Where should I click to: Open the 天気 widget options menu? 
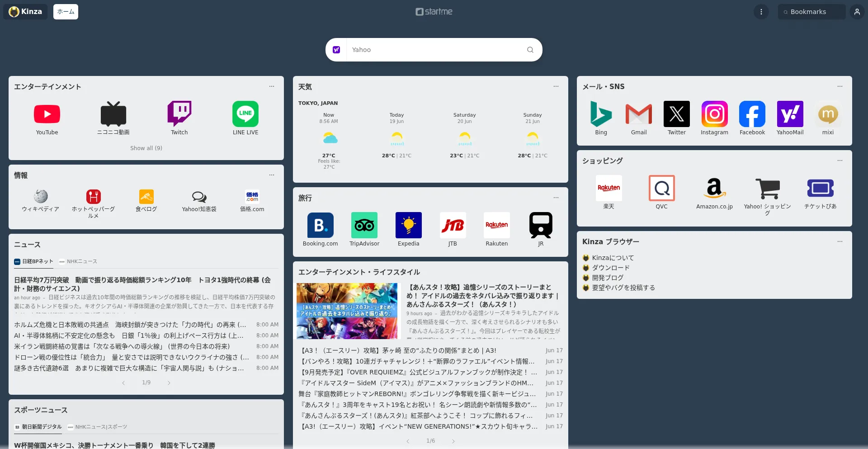click(x=556, y=86)
